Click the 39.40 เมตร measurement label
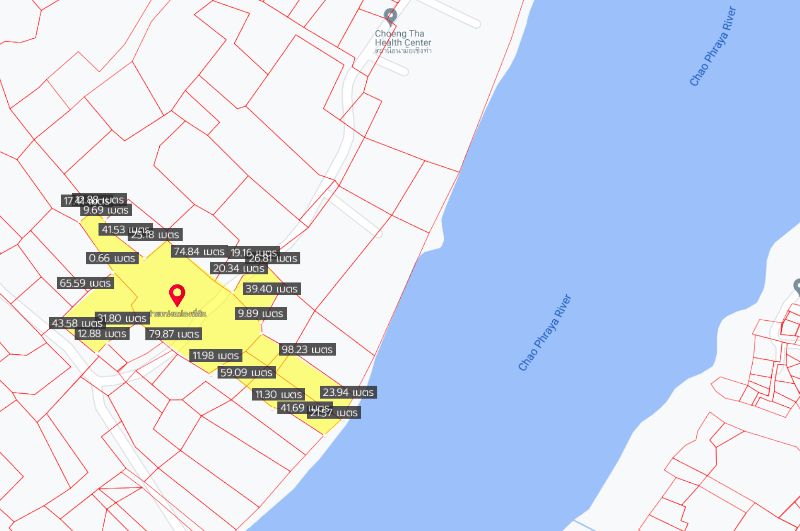The height and width of the screenshot is (531, 800). (272, 289)
